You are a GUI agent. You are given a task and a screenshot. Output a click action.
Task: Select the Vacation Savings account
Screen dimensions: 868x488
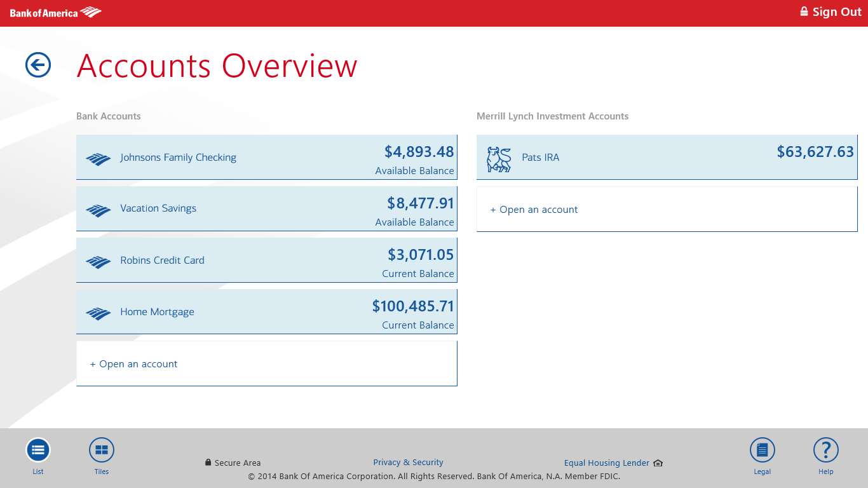click(x=267, y=208)
